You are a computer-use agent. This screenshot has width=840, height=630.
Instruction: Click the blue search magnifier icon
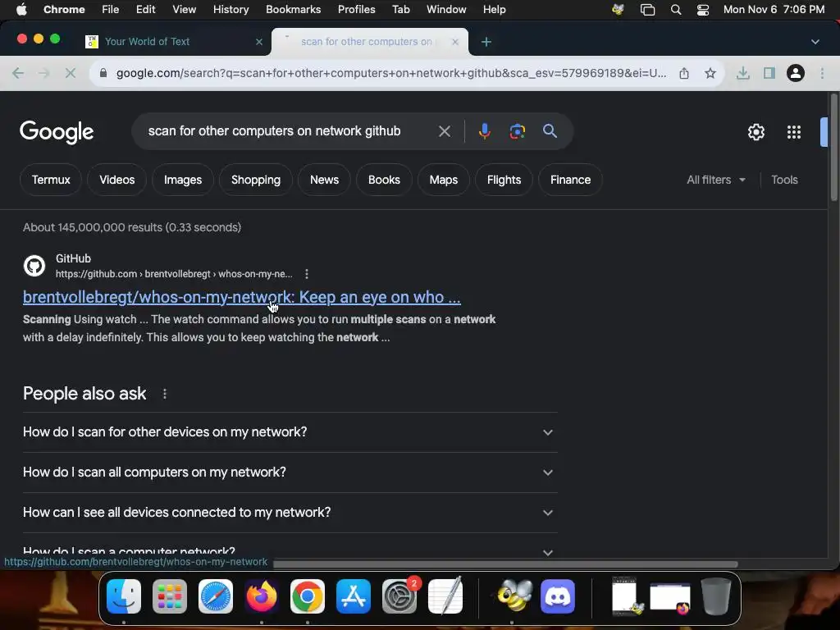550,131
